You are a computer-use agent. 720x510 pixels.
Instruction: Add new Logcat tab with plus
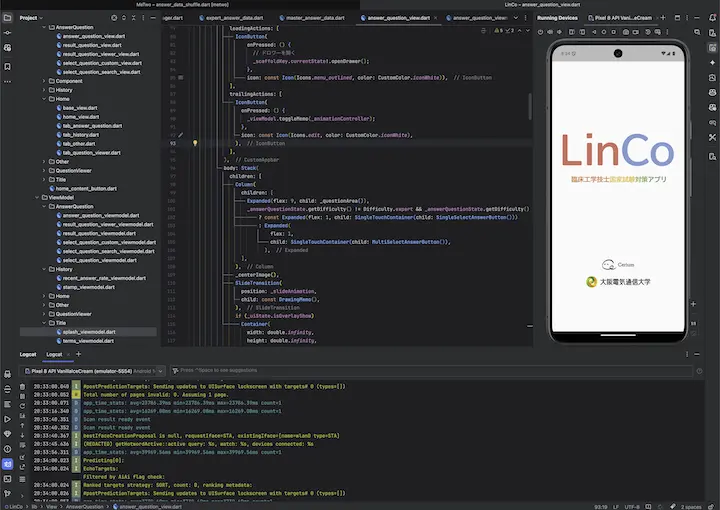click(x=79, y=354)
